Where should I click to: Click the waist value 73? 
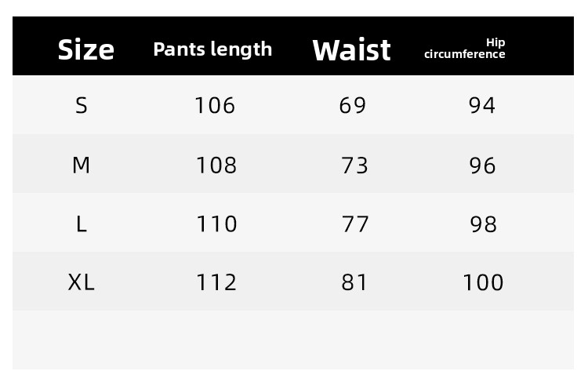354,165
